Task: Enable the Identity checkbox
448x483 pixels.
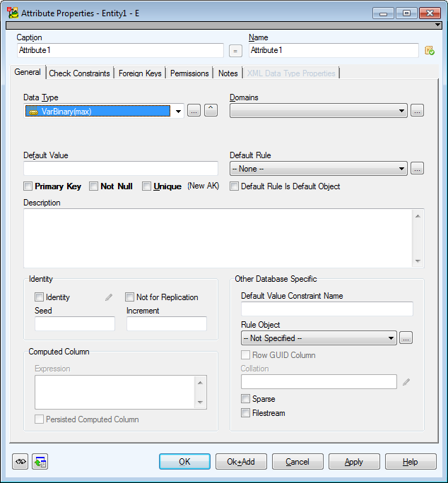Action: click(x=39, y=297)
